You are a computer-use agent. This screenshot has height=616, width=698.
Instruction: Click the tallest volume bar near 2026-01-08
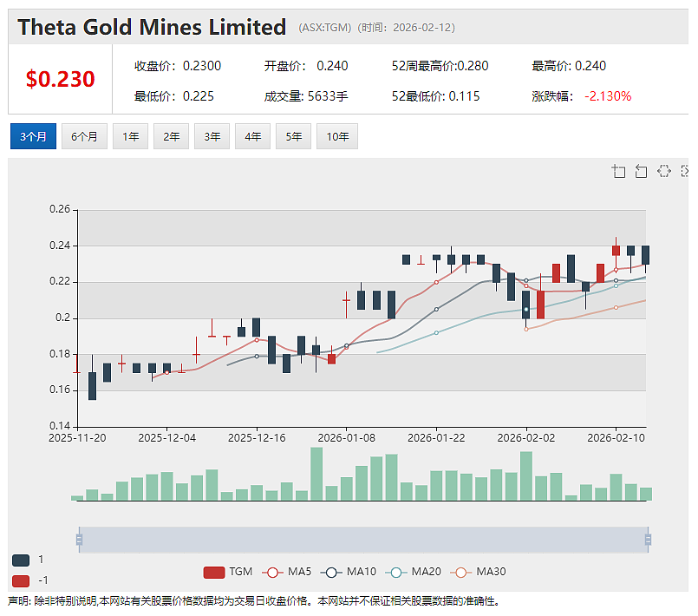pos(316,474)
